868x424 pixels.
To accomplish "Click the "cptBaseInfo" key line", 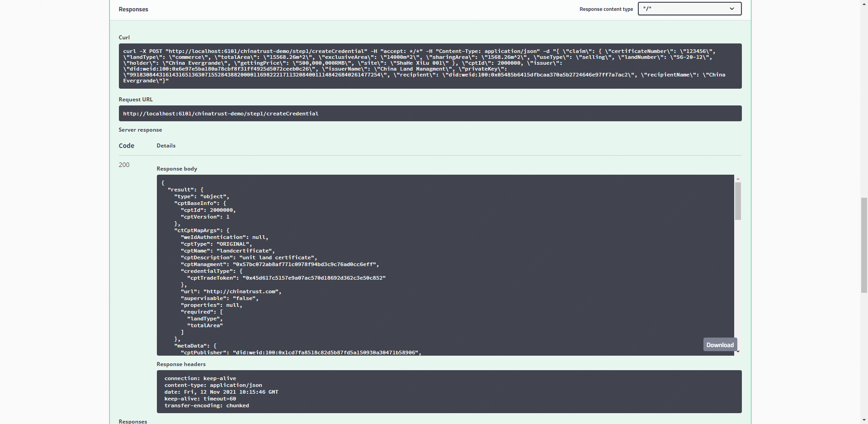I will tap(200, 203).
